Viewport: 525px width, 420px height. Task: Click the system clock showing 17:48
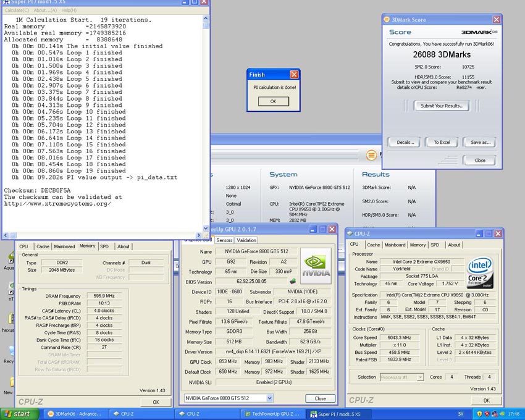[x=514, y=414]
